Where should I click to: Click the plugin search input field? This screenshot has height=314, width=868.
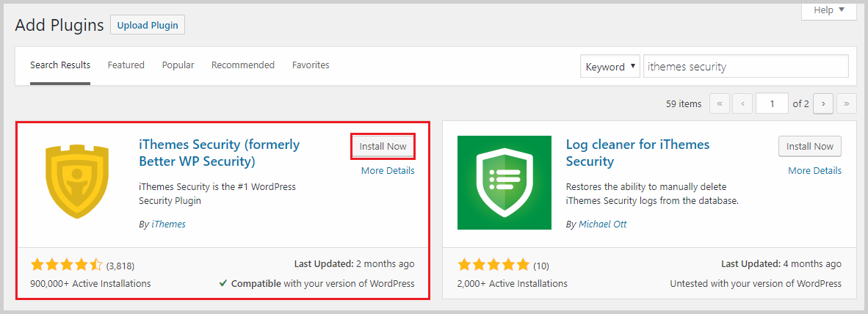coord(745,66)
